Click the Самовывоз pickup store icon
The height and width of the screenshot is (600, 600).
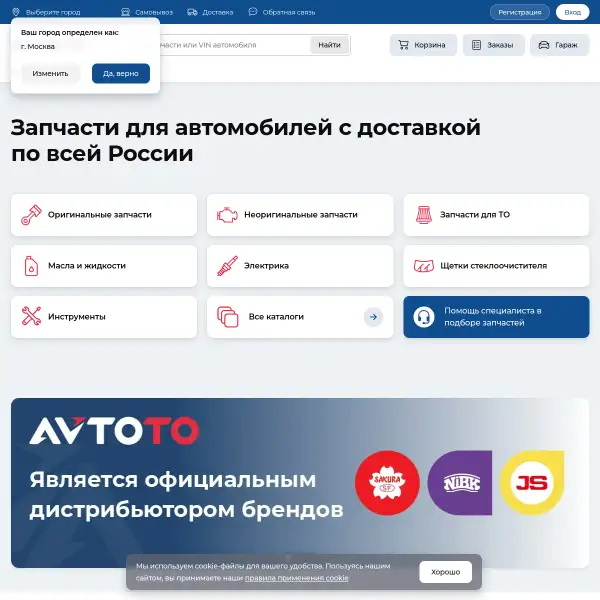click(x=126, y=12)
